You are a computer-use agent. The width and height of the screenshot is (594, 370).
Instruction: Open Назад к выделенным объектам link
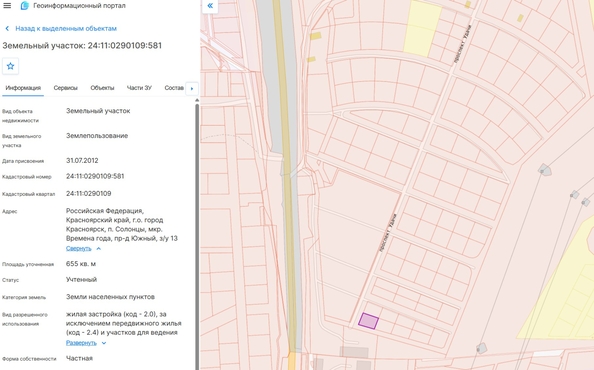[66, 29]
